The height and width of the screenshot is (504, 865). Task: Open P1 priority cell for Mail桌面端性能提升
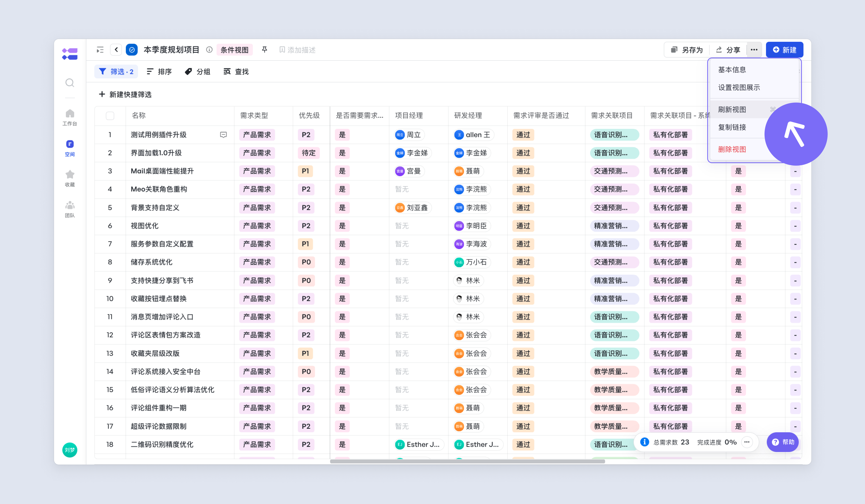tap(305, 171)
